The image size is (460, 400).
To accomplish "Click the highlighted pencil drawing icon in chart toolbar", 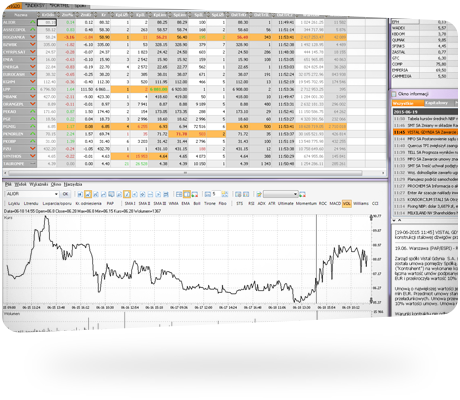I will [x=127, y=194].
